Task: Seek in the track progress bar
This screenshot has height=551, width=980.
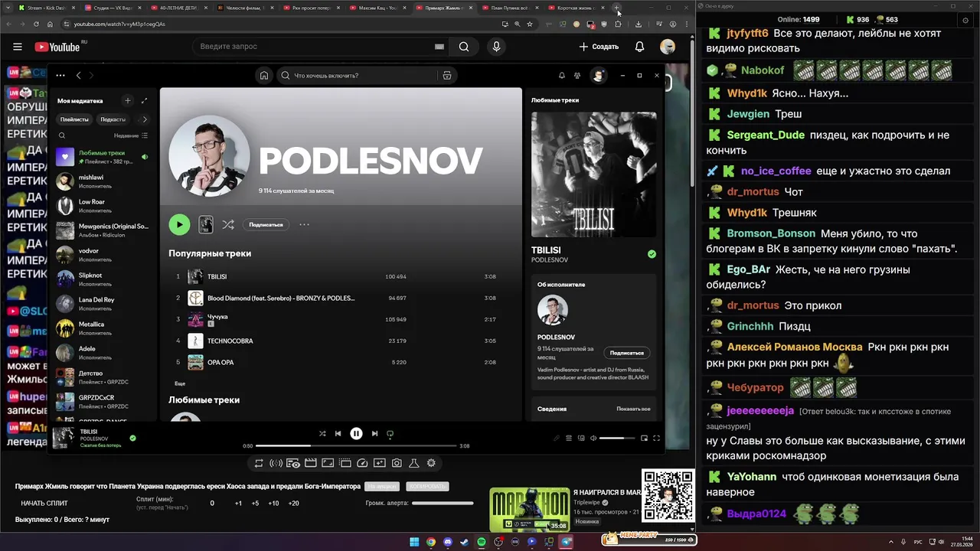Action: [356, 445]
